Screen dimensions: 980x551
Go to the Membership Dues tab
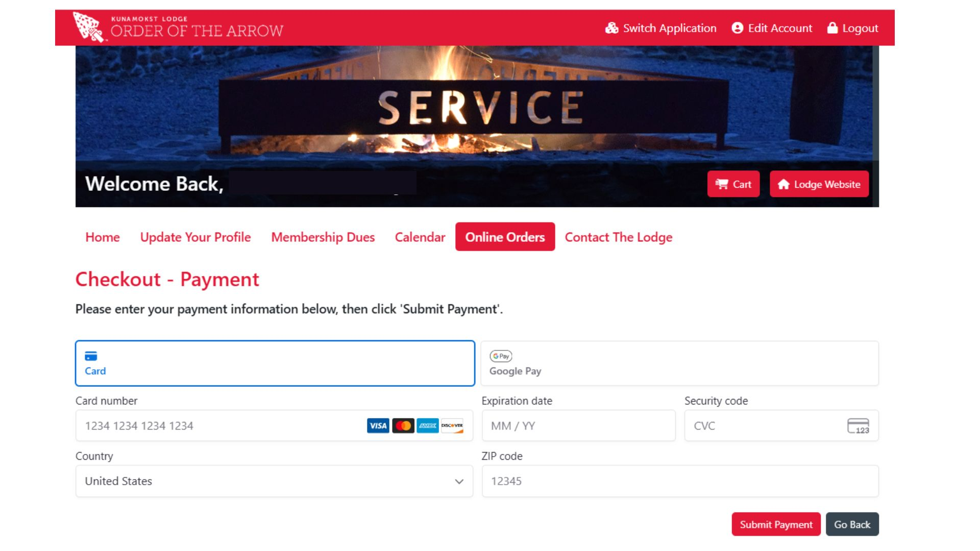click(323, 237)
